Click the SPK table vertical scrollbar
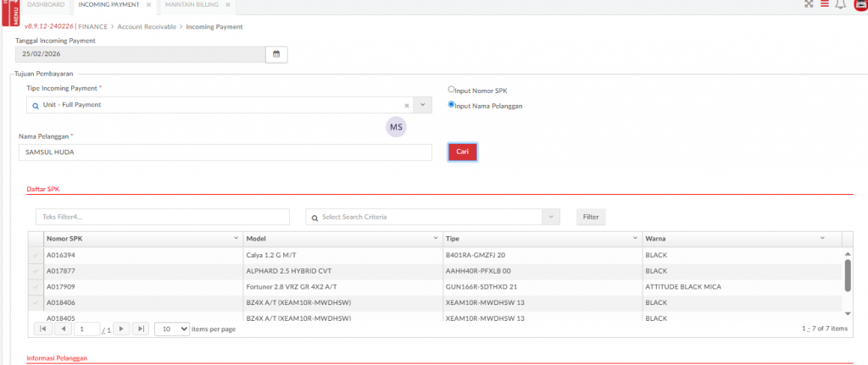 (847, 274)
